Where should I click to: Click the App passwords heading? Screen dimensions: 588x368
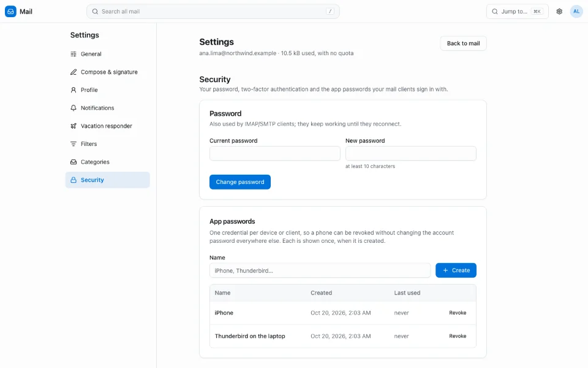point(232,221)
